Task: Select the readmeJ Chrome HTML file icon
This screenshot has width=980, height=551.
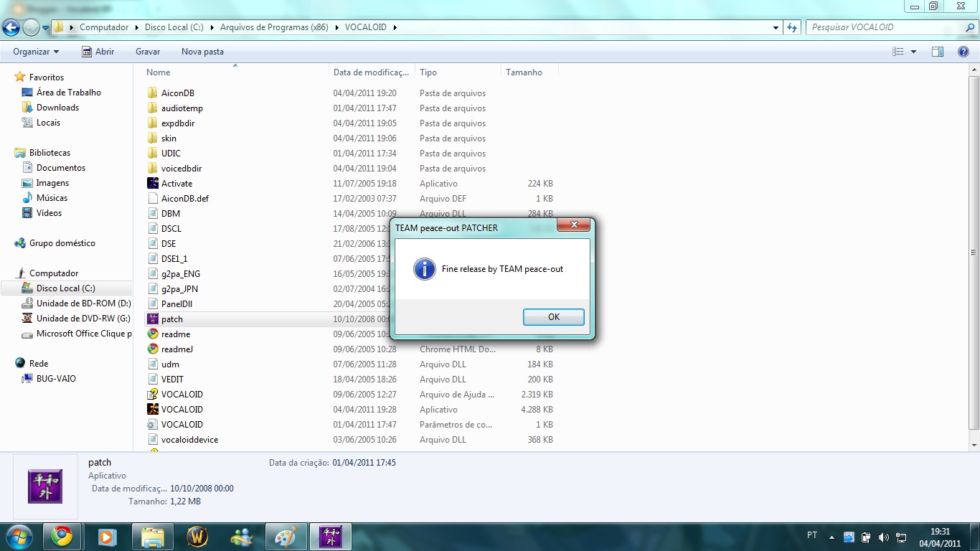Action: pyautogui.click(x=152, y=349)
